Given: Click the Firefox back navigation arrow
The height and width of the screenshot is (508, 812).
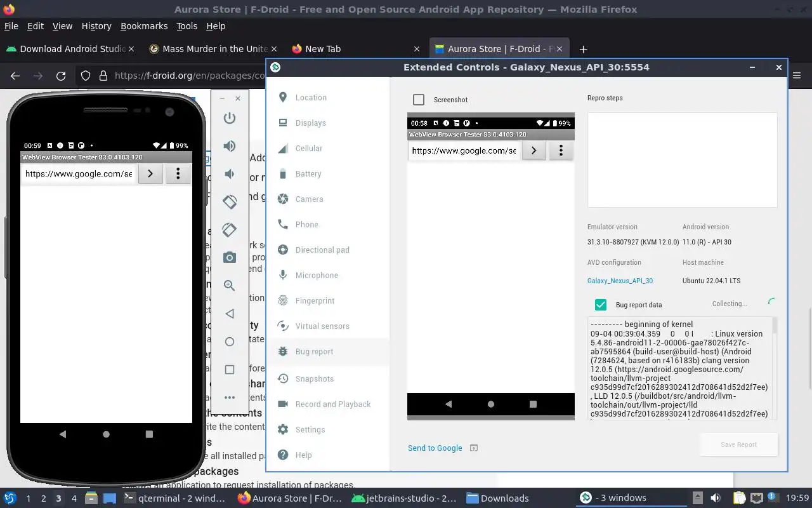Looking at the screenshot, I should 15,76.
